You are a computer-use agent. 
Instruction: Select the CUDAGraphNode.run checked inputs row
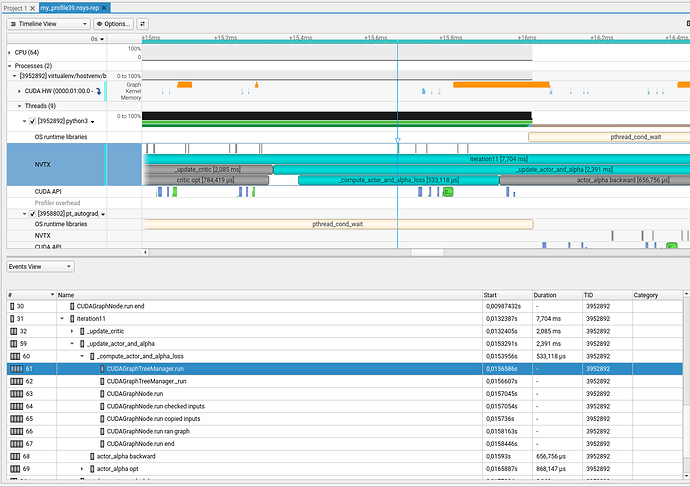(x=345, y=406)
